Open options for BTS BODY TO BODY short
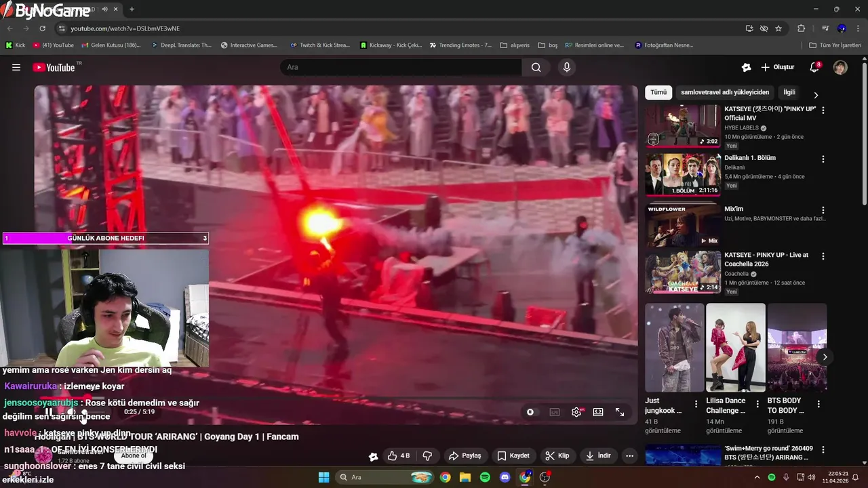Image resolution: width=868 pixels, height=488 pixels. pyautogui.click(x=818, y=404)
